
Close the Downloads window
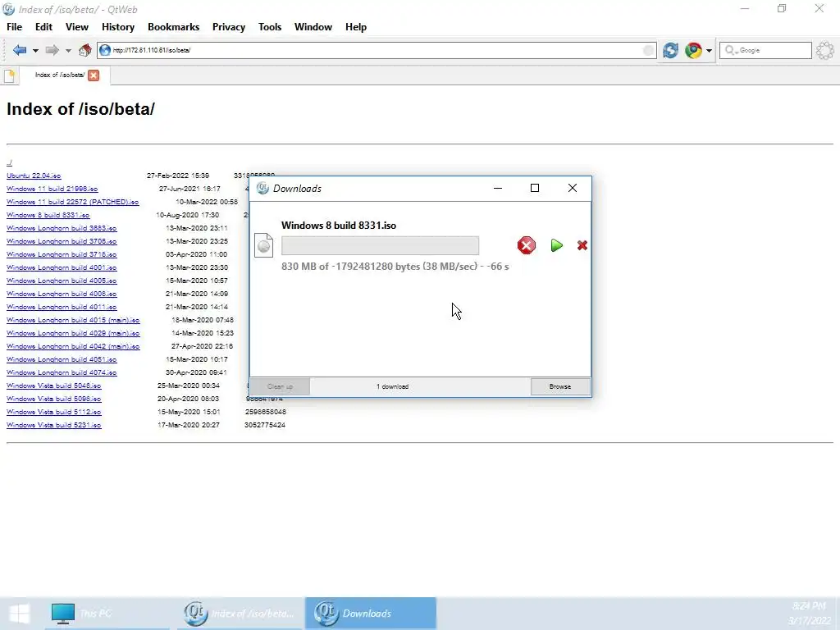573,188
